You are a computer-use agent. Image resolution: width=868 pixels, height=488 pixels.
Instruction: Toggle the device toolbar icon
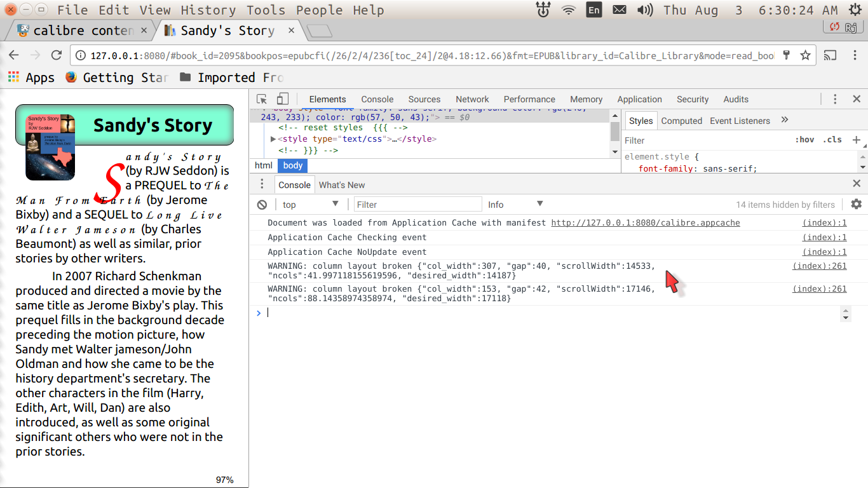[x=282, y=99]
